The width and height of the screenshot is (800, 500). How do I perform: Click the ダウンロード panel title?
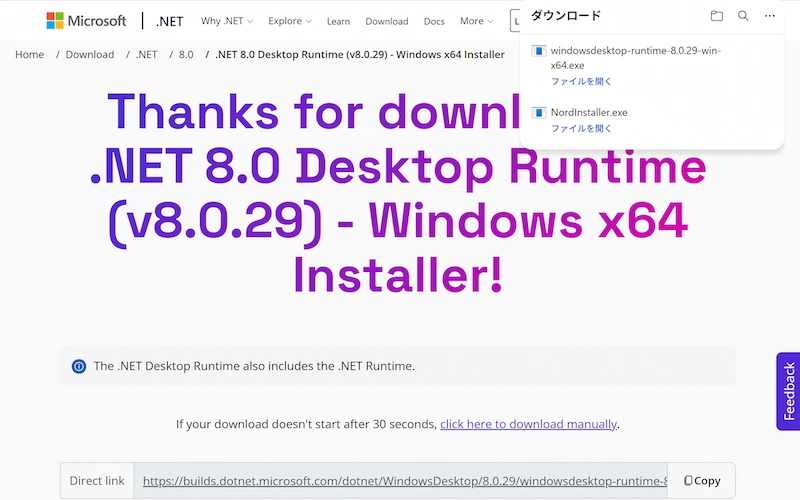pos(566,16)
